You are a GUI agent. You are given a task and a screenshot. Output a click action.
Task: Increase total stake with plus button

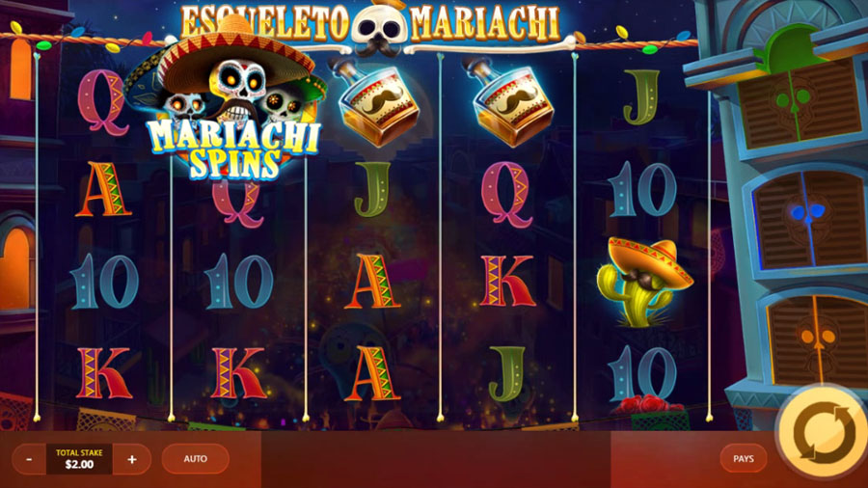(x=132, y=459)
